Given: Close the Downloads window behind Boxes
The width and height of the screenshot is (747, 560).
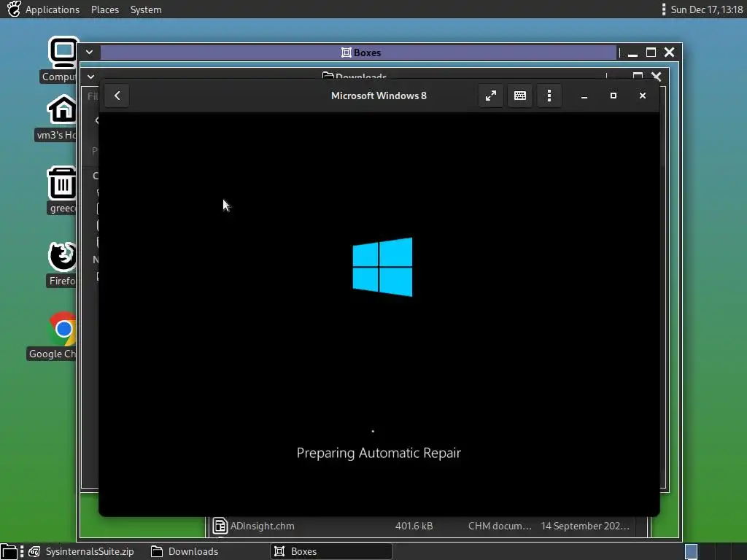Looking at the screenshot, I should [x=657, y=76].
